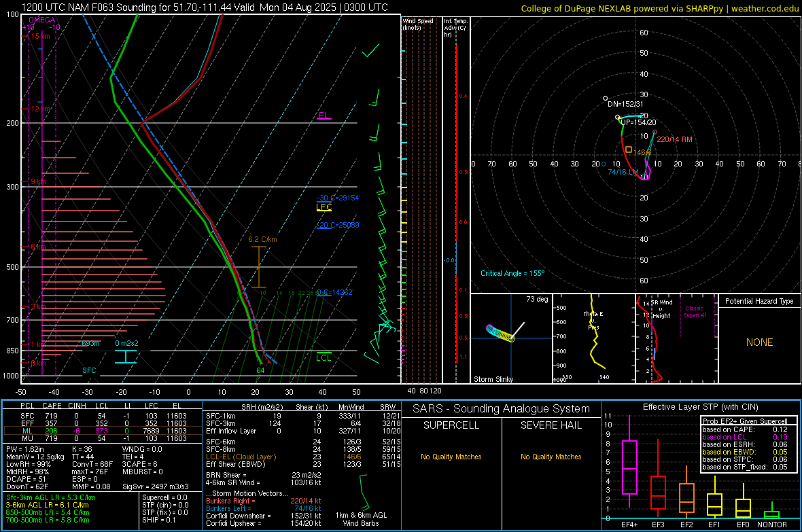Click the "-30 C=29154'" height label
Viewport: 802px width, 532px height.
pos(338,198)
